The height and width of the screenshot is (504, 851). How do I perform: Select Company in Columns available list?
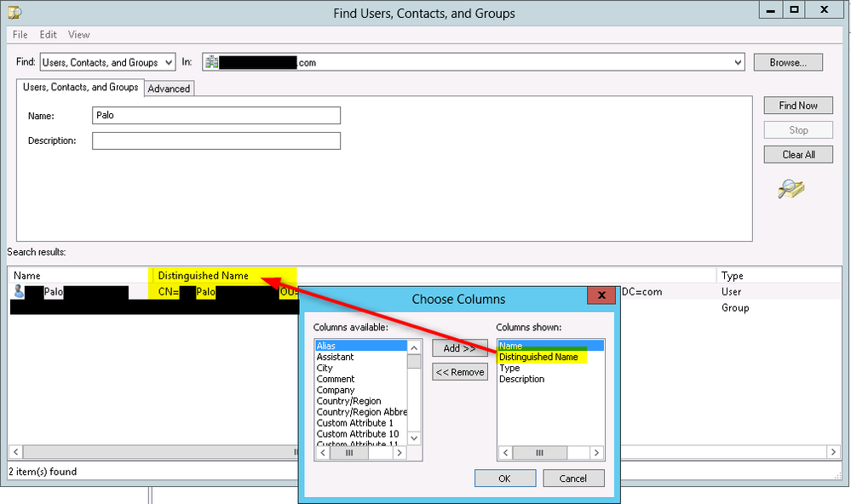[x=336, y=390]
